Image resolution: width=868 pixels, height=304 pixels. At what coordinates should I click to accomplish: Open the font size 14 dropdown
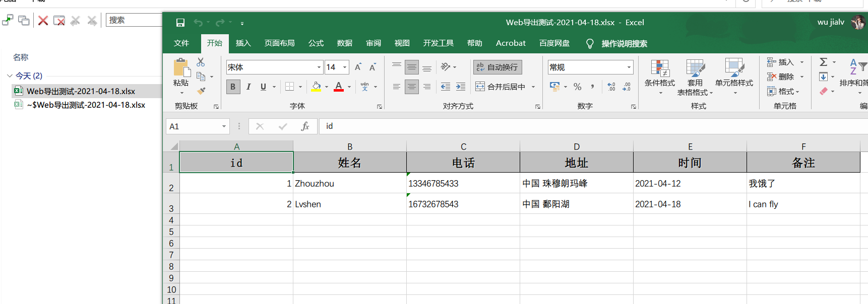pos(345,67)
